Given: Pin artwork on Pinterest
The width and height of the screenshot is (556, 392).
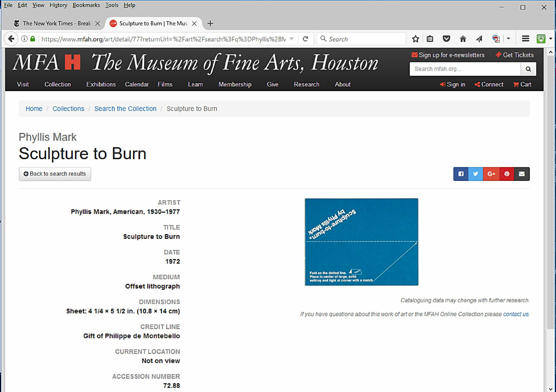Looking at the screenshot, I should click(507, 174).
